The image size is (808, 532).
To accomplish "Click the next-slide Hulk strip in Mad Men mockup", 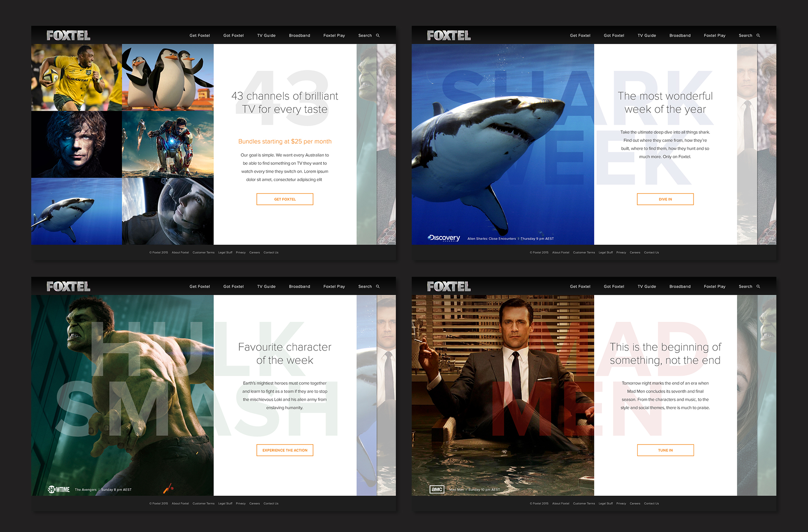I will (x=767, y=395).
